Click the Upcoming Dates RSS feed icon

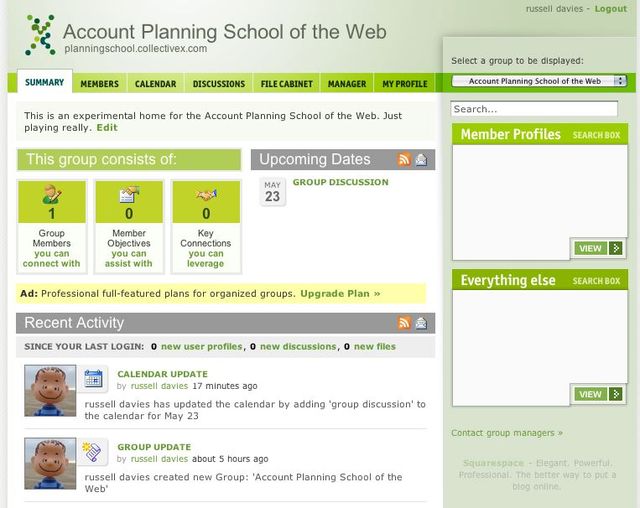404,160
